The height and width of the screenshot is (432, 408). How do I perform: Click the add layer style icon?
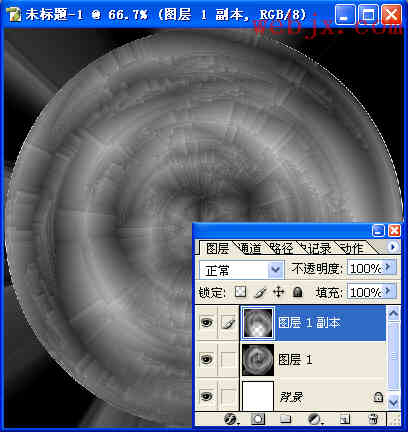pos(231,419)
